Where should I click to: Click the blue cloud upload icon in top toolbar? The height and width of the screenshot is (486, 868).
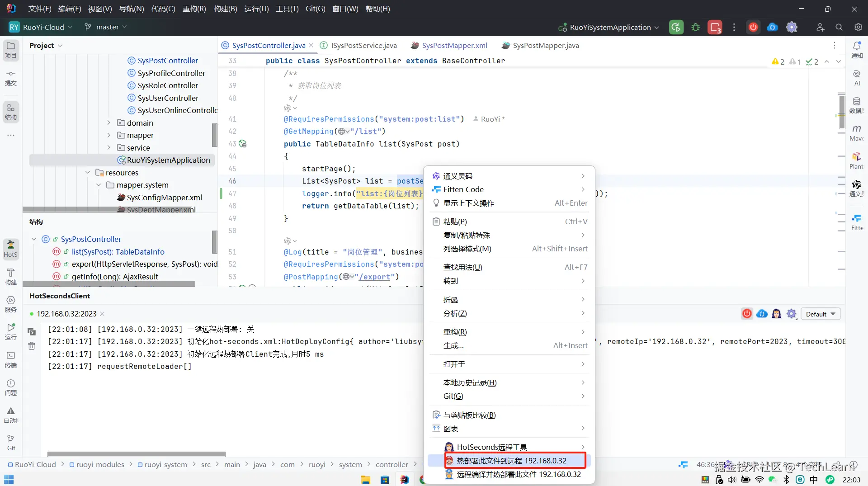[x=772, y=27]
